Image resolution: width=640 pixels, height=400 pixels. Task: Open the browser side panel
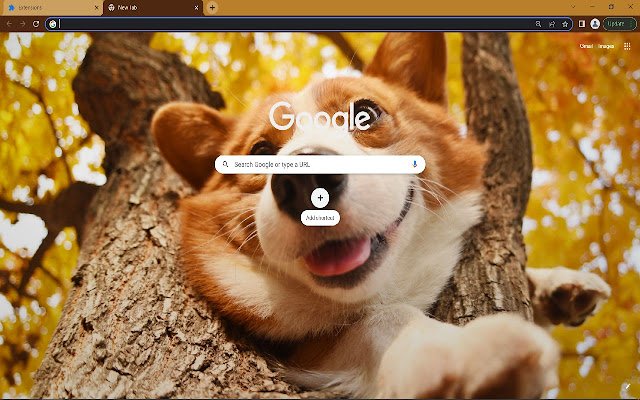(581, 23)
